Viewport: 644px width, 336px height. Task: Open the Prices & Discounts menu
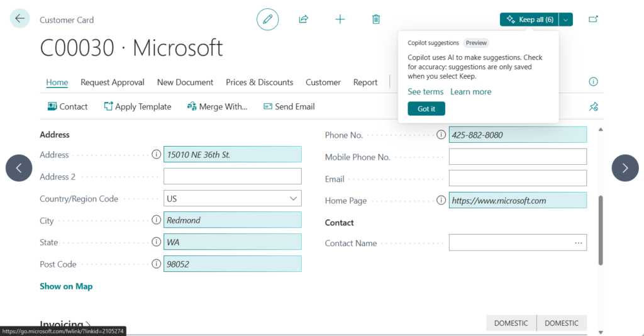coord(259,82)
